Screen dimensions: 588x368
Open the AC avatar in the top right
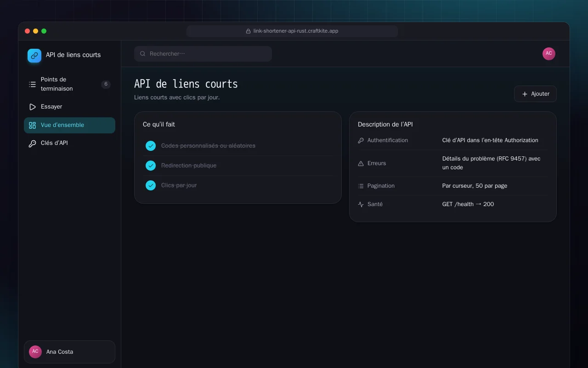(x=549, y=54)
